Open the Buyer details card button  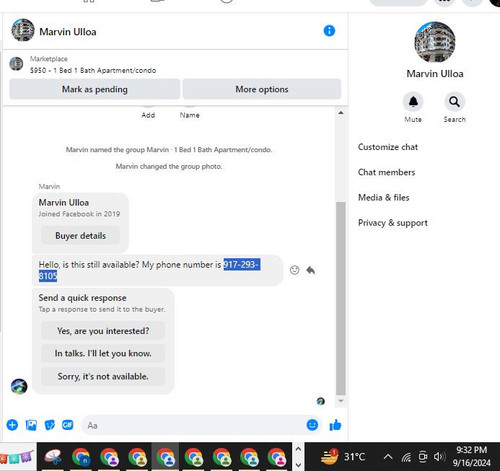pos(80,236)
